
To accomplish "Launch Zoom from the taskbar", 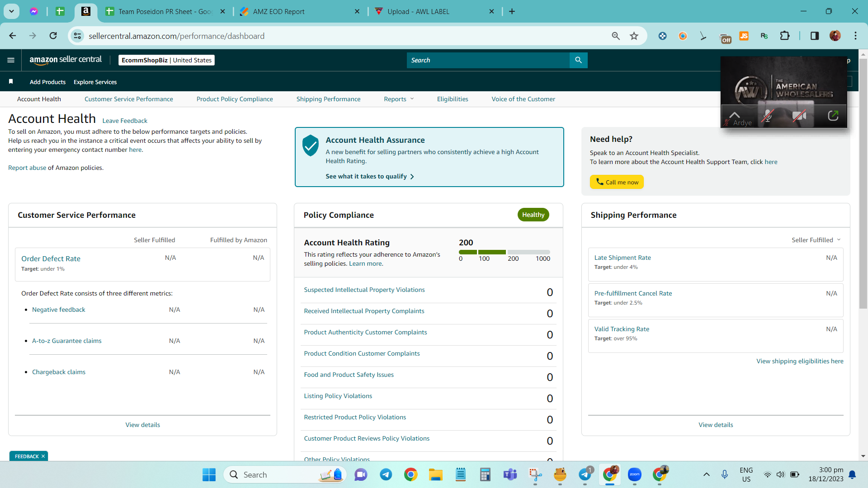I will coord(635,474).
